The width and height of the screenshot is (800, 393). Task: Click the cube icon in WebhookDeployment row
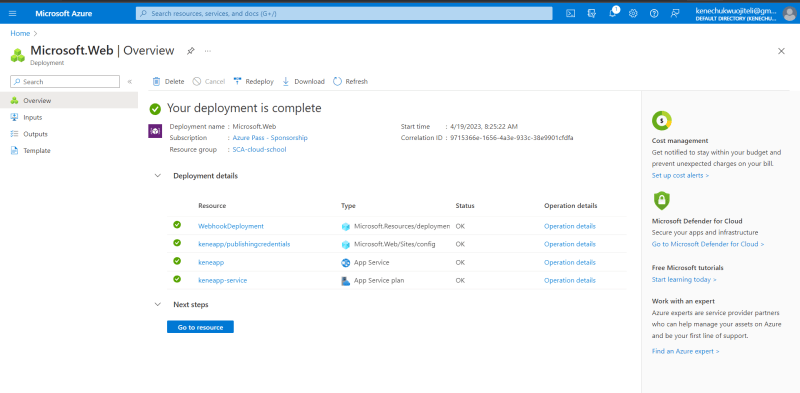point(346,227)
